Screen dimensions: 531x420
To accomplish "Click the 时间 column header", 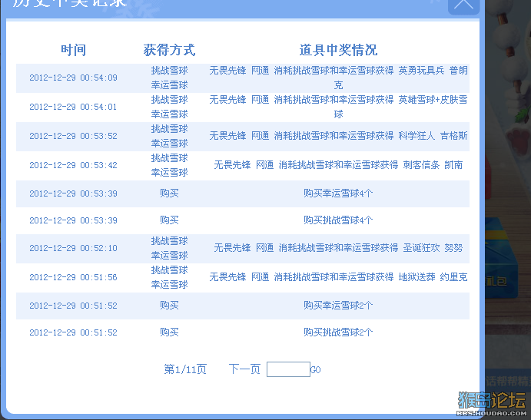I will coord(73,50).
